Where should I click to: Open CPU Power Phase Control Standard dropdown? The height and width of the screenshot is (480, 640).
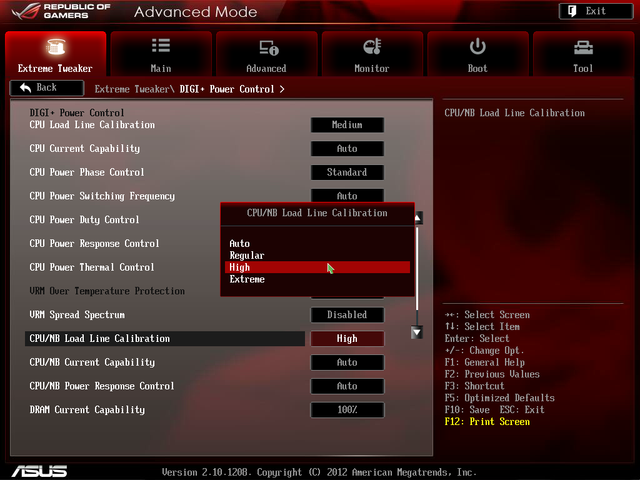[x=347, y=172]
